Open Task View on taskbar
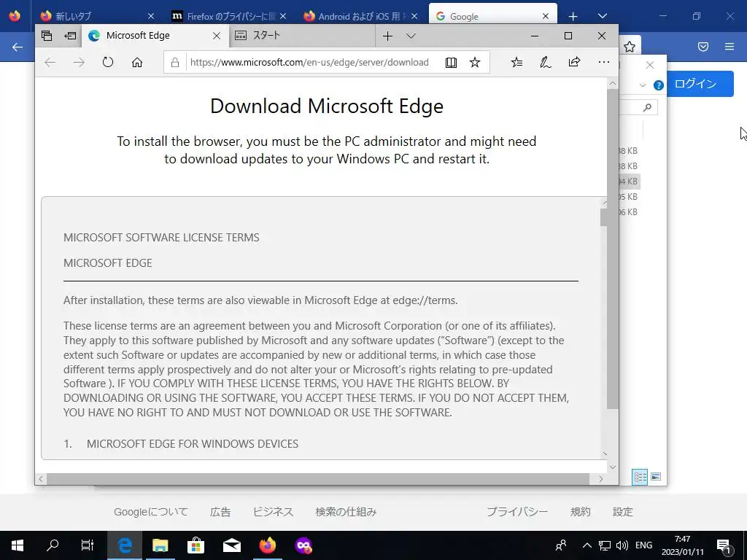This screenshot has width=747, height=560. 88,545
